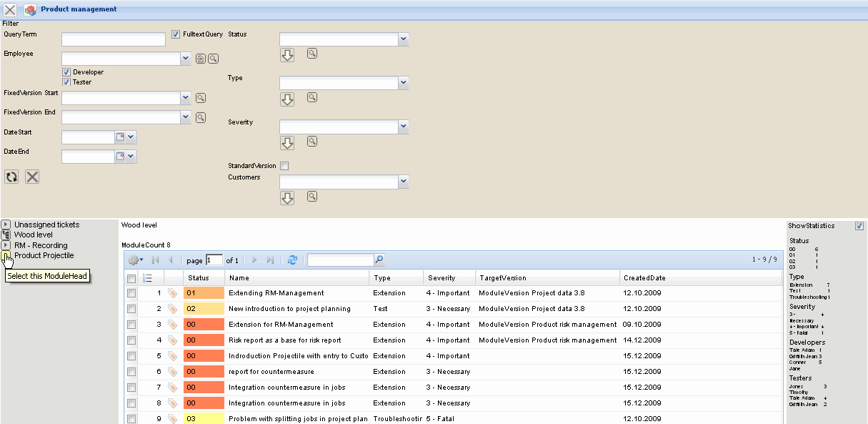Disable the Tester checkbox
The image size is (868, 424).
(x=66, y=82)
